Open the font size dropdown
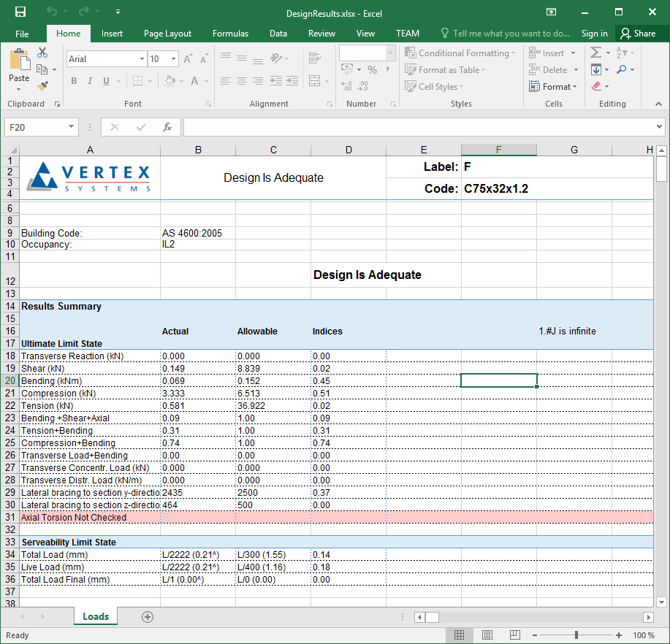Viewport: 670px width, 644px height. coord(174,59)
